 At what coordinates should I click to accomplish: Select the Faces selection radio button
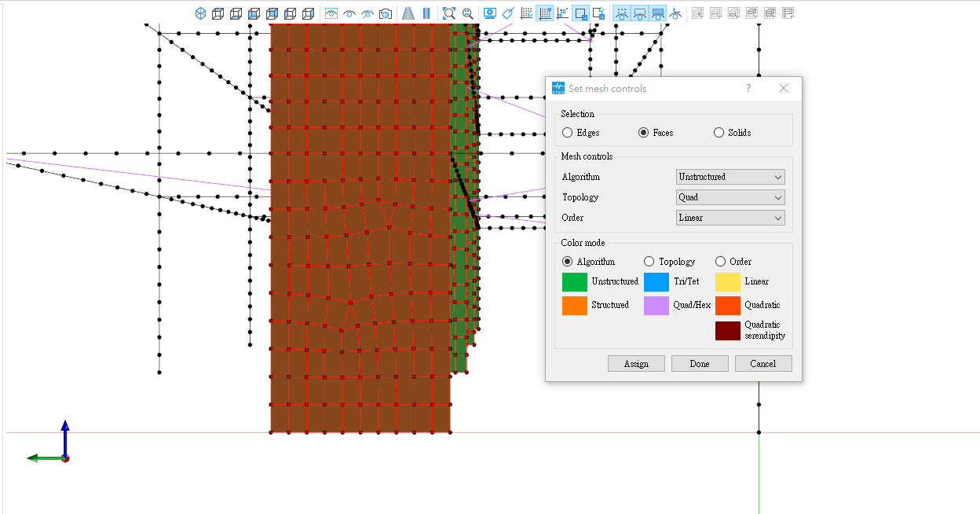click(644, 133)
